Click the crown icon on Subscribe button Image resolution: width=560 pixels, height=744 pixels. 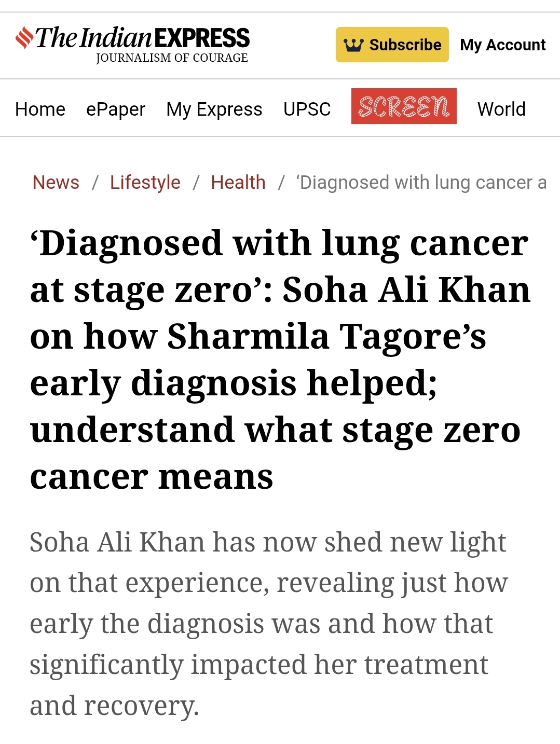353,45
